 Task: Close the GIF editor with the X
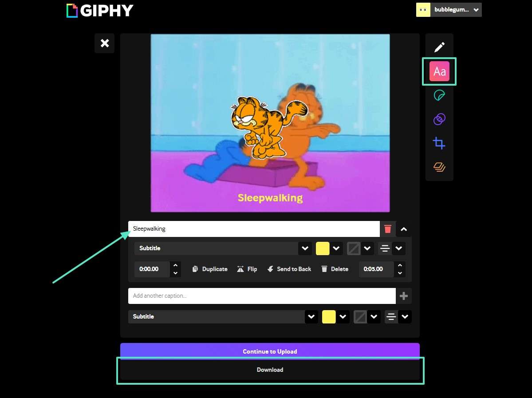coord(105,43)
